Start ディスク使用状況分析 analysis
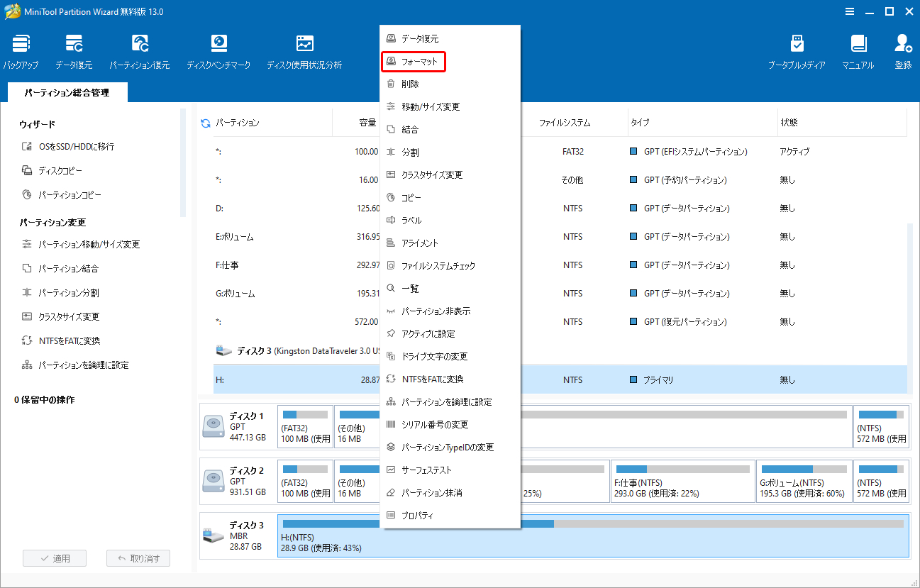This screenshot has width=920, height=588. 304,50
